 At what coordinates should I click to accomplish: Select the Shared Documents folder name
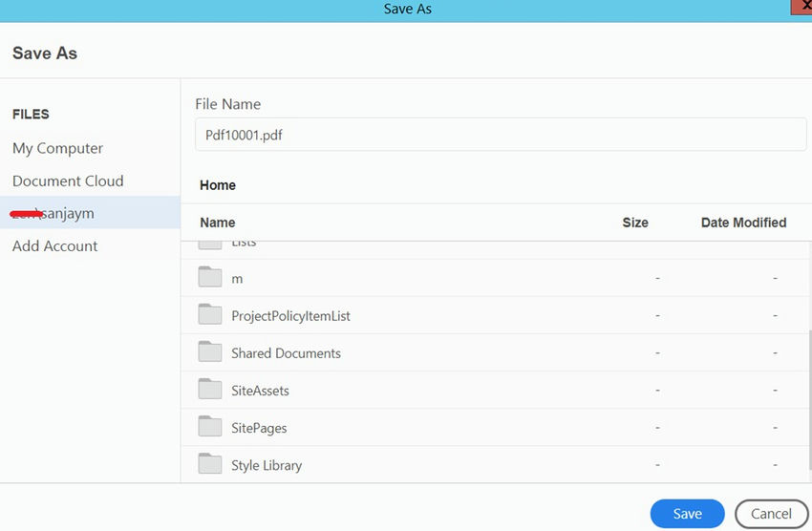coord(286,353)
